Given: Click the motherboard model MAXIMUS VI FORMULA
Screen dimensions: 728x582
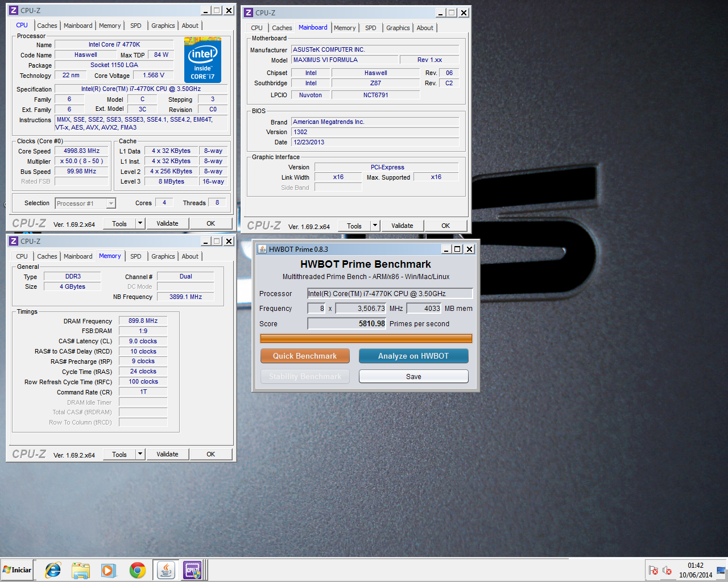Looking at the screenshot, I should (x=345, y=60).
